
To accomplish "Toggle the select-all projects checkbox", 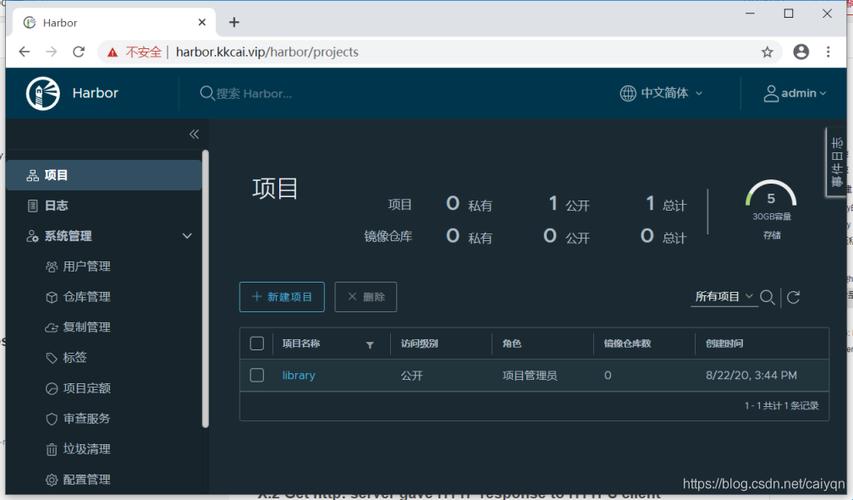I will 257,343.
